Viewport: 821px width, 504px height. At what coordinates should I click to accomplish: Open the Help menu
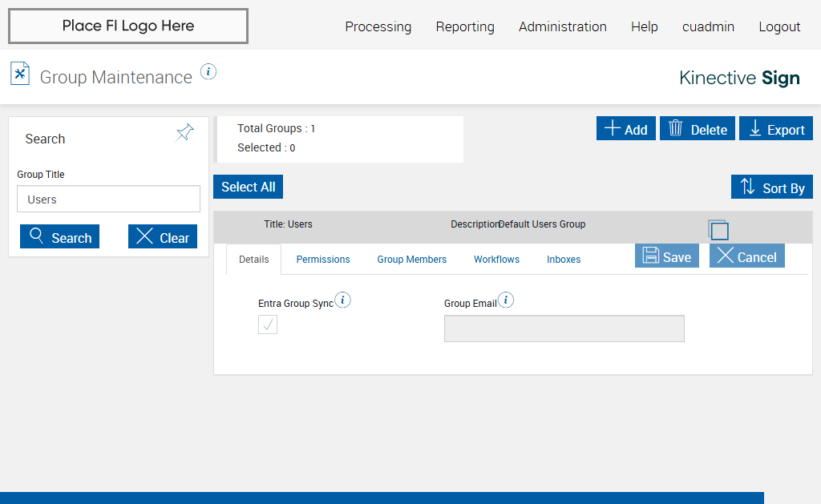[x=644, y=26]
